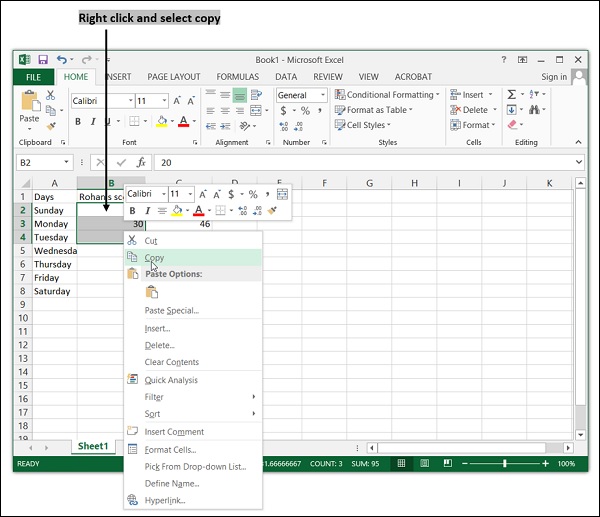Select Copy from the context menu
The height and width of the screenshot is (517, 600).
point(154,258)
